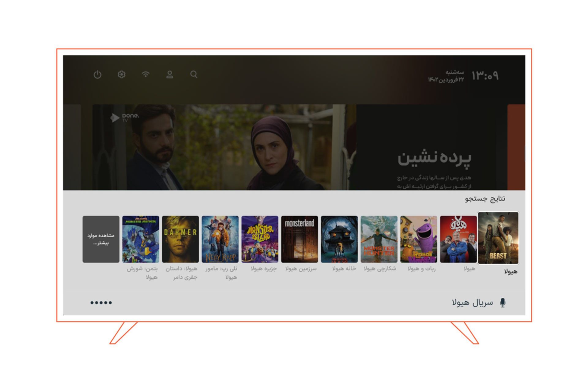Select the red Hayoola series poster with men
588x392 pixels.
coord(458,239)
